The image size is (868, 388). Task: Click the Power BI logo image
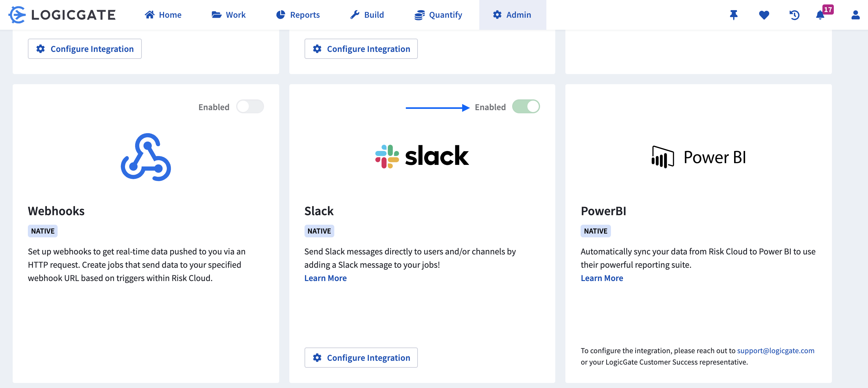point(699,157)
